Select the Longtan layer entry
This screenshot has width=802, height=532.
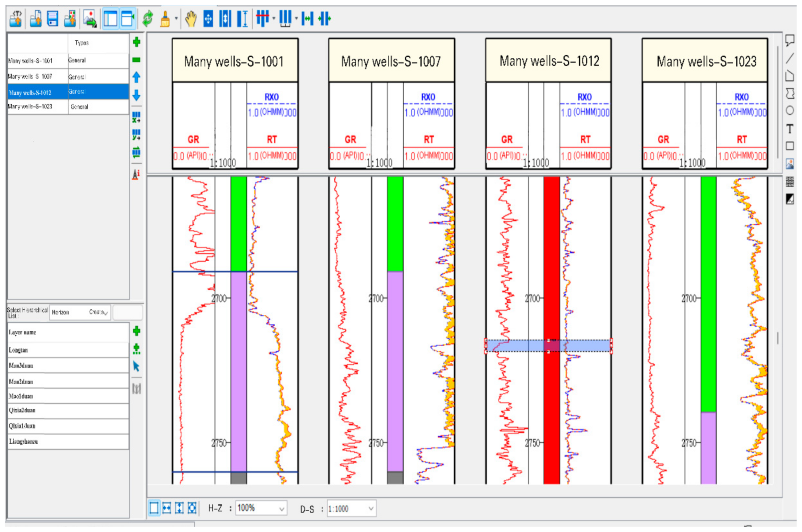tap(19, 350)
